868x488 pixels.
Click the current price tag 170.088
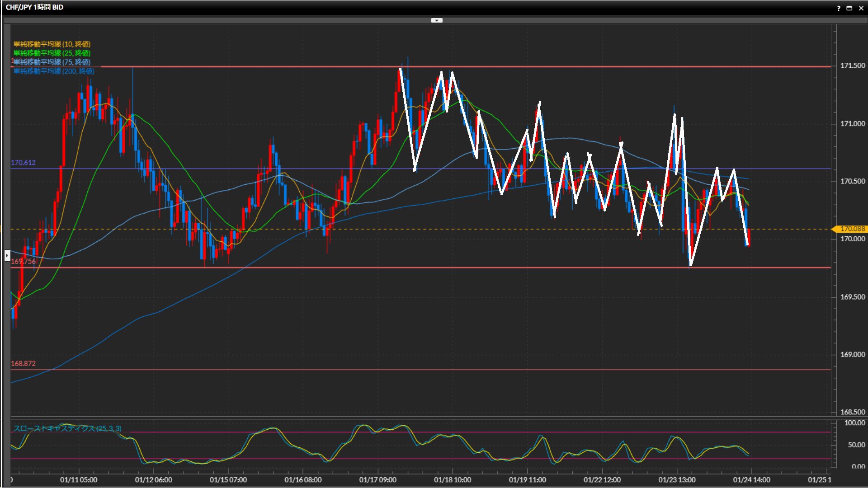point(852,229)
